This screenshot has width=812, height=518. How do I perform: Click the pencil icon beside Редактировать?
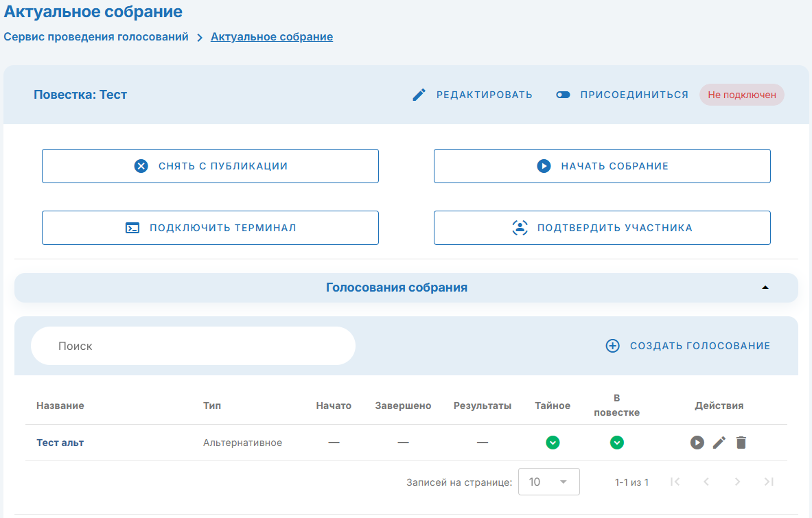[x=419, y=95]
